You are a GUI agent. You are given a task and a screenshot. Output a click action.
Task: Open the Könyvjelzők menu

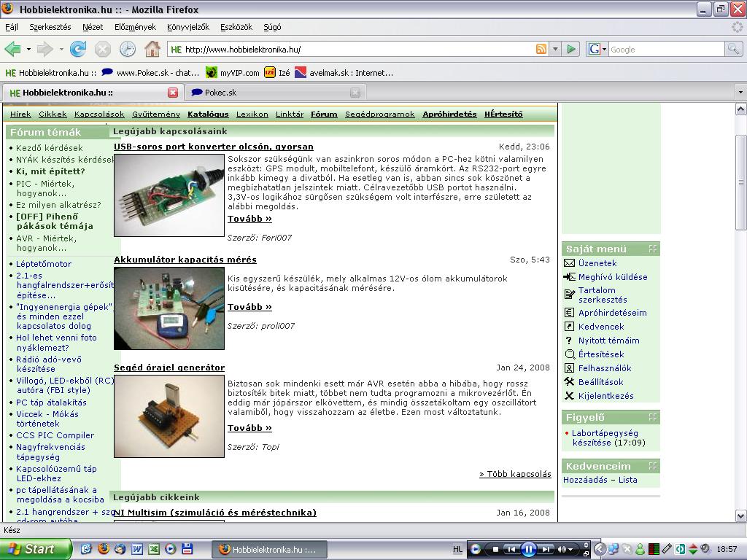(x=188, y=27)
